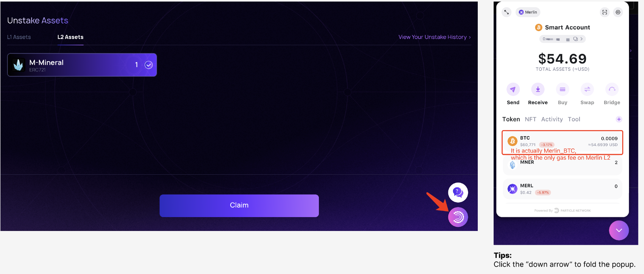The width and height of the screenshot is (644, 274).
Task: Add a token with the plus button
Action: (x=619, y=119)
